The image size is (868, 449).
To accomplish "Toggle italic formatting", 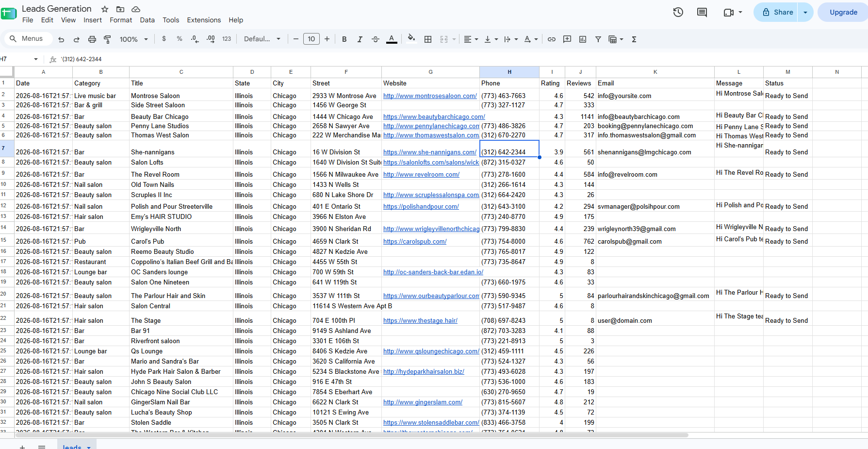I will pos(360,39).
